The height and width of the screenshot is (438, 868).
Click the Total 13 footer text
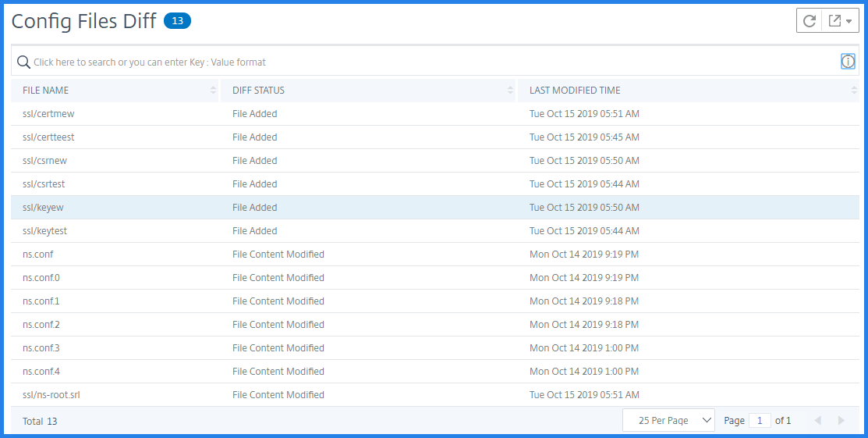coord(40,421)
